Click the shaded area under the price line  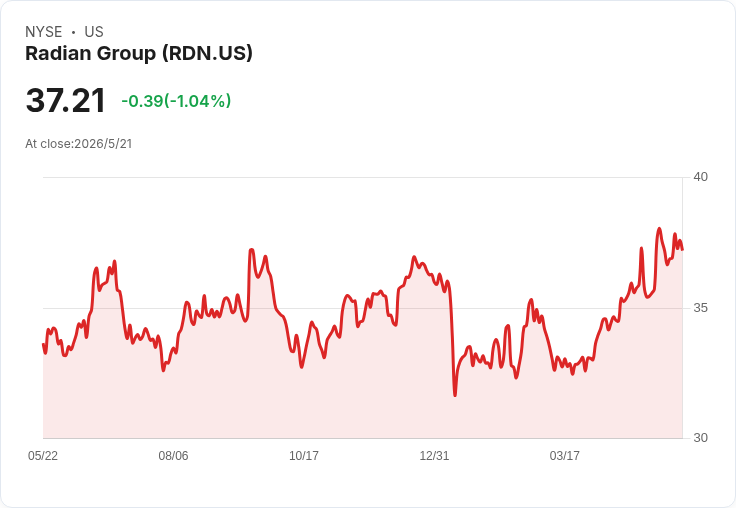tap(362, 404)
